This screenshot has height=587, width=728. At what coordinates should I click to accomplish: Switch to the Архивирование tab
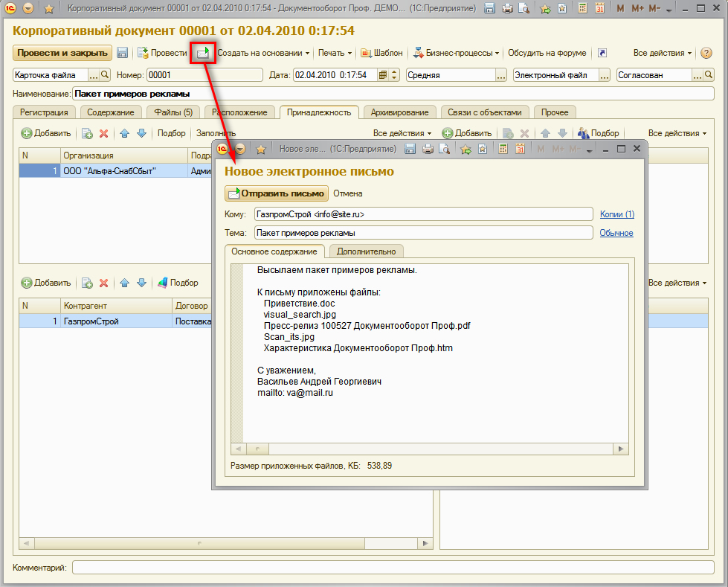[399, 112]
